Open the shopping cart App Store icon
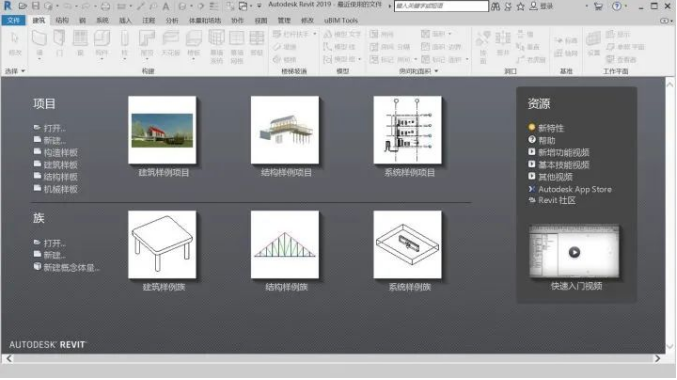 pos(598,6)
